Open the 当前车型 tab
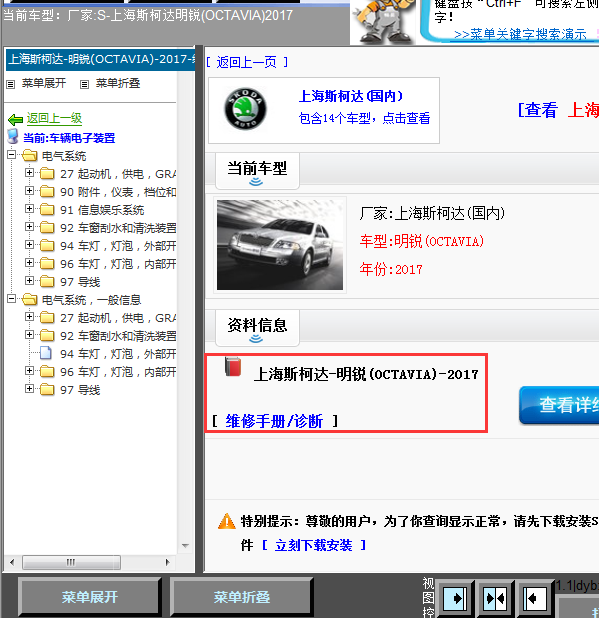This screenshot has width=599, height=618. tap(257, 171)
